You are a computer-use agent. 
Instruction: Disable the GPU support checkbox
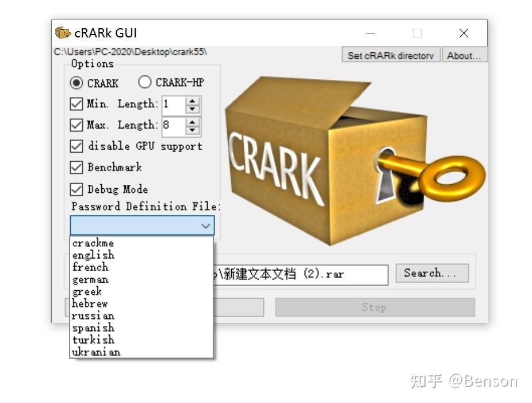click(76, 146)
